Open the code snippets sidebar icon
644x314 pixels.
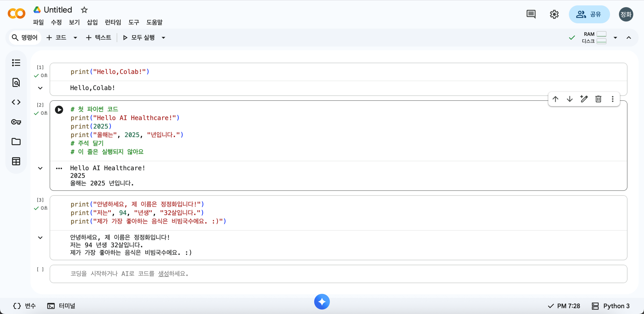click(16, 102)
